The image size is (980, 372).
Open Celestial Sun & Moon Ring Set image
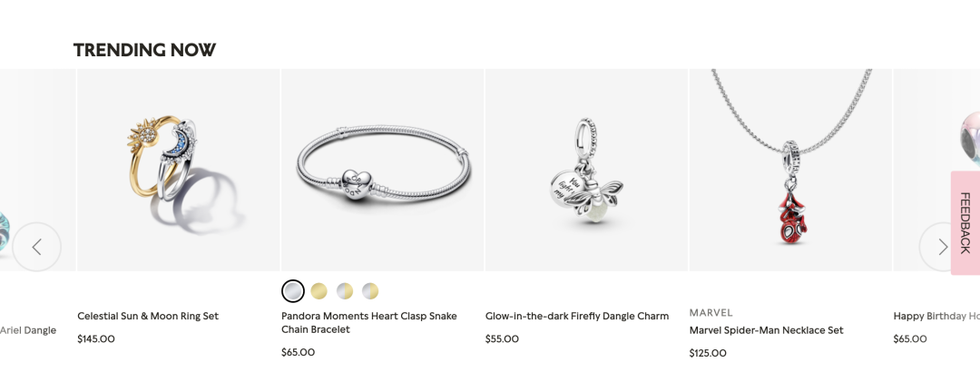[x=178, y=170]
